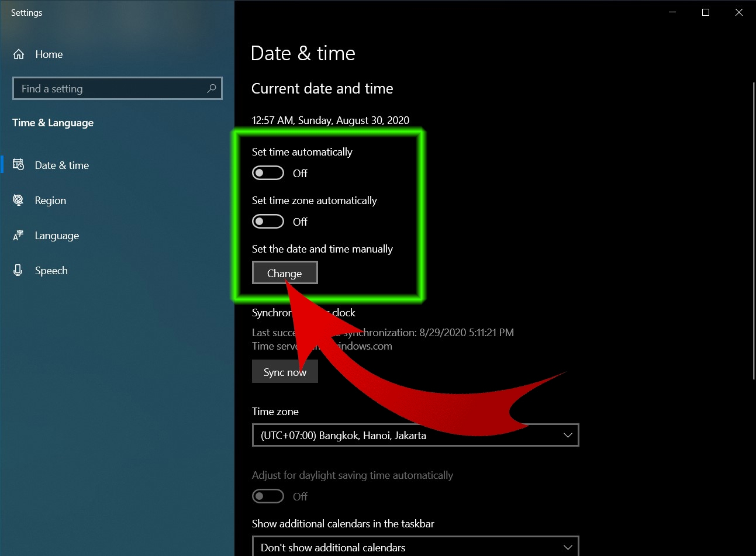
Task: Click the search magnifier icon
Action: [212, 88]
